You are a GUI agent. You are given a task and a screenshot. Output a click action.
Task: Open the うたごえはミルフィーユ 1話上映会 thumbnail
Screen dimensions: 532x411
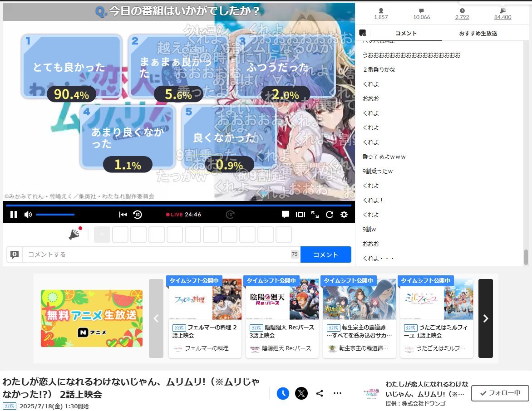pos(437,299)
